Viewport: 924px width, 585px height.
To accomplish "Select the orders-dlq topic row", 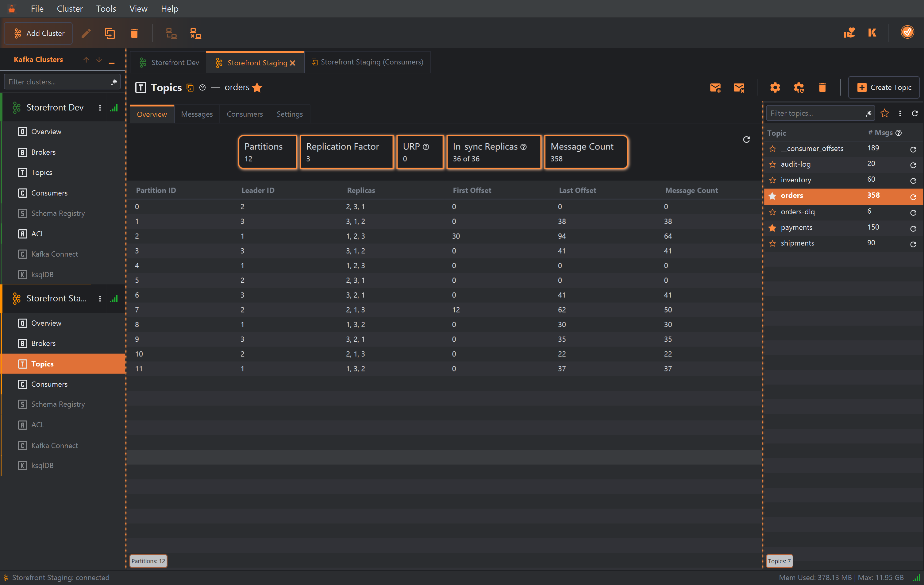I will [843, 212].
